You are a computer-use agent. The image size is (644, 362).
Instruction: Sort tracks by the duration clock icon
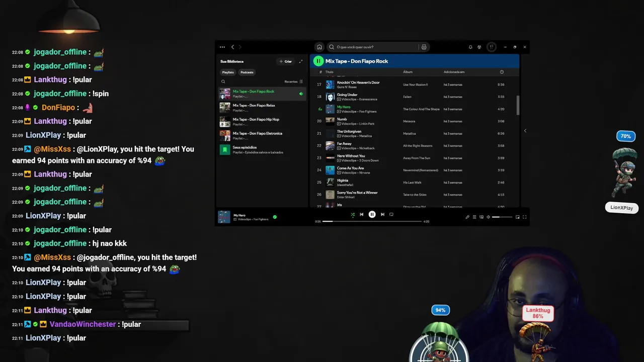click(502, 72)
